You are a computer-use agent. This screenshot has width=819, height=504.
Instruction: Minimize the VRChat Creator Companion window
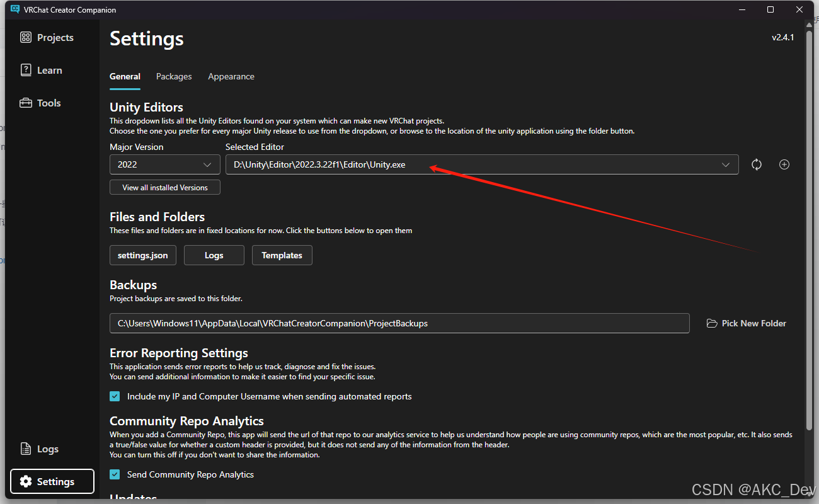pyautogui.click(x=742, y=9)
